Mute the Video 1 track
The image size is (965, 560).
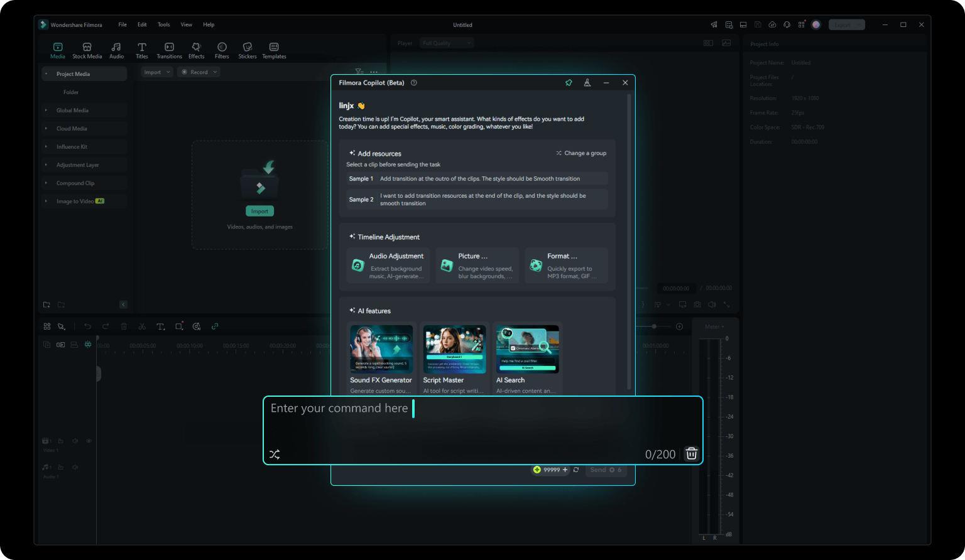coord(75,441)
